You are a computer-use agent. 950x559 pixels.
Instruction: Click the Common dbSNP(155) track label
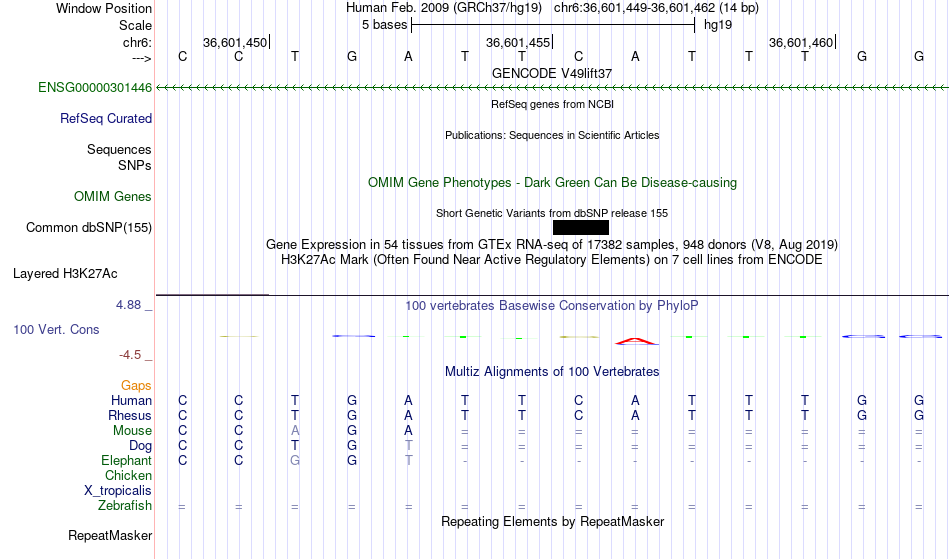click(x=88, y=228)
